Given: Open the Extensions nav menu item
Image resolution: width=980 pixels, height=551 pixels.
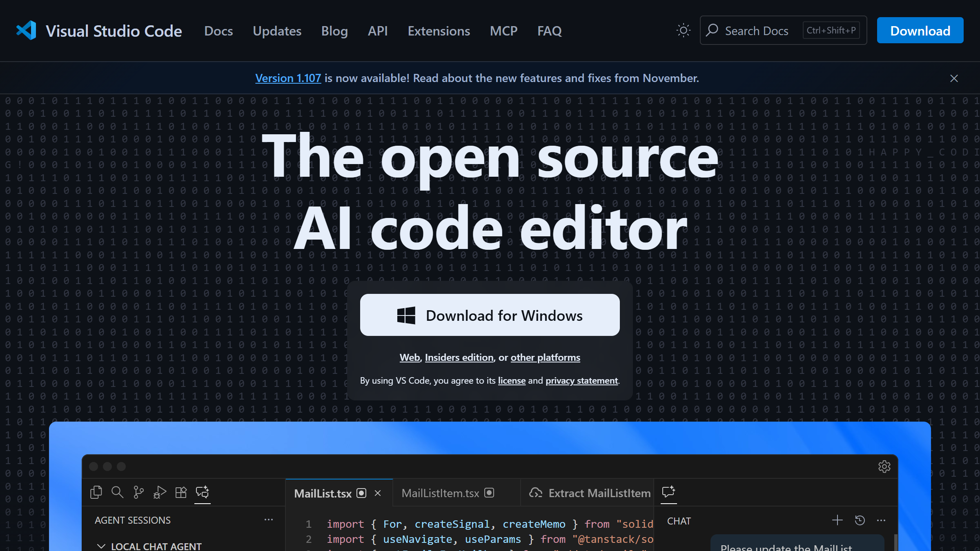Looking at the screenshot, I should (439, 31).
